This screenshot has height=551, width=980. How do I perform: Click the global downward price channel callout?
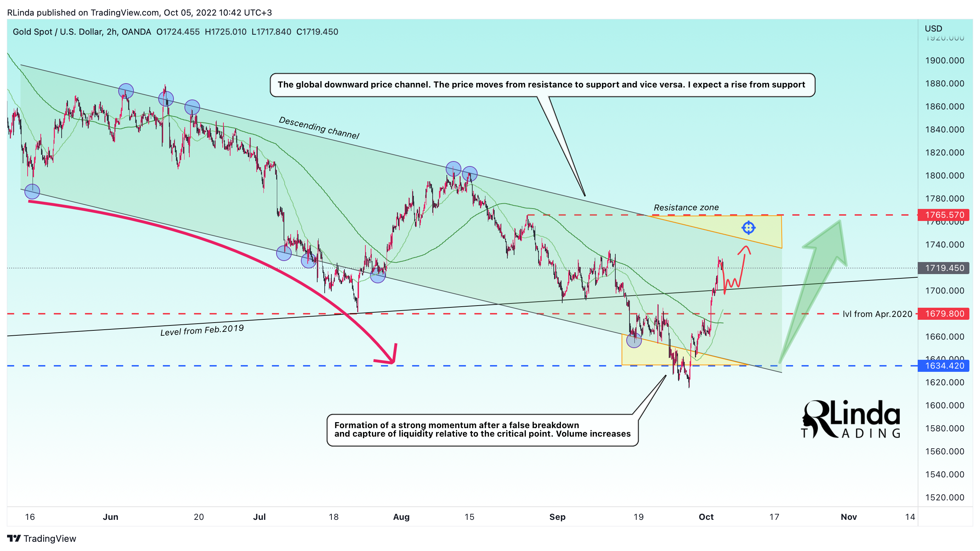(542, 85)
